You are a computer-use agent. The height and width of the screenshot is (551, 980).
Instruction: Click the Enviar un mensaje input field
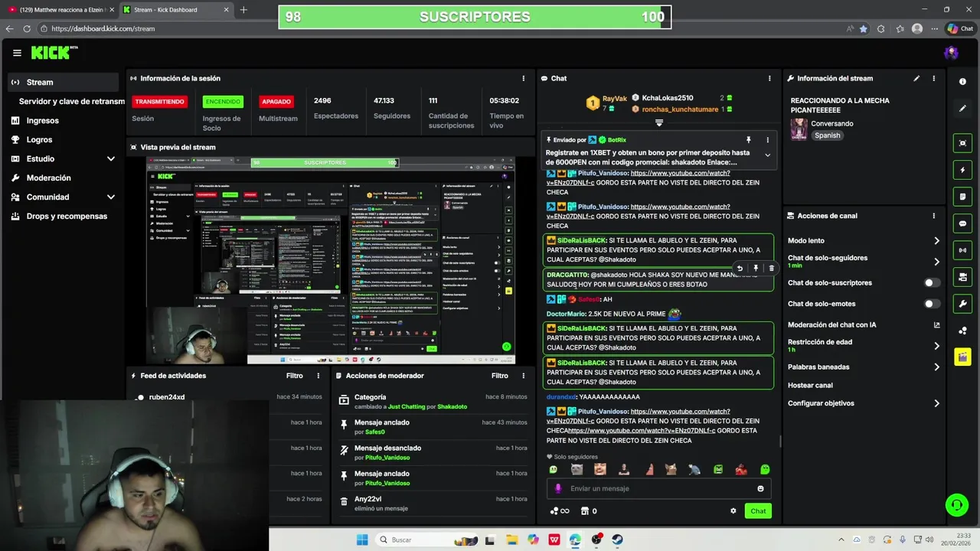tap(660, 488)
